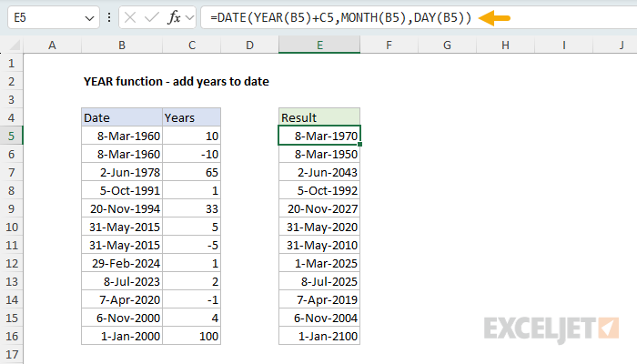Select result cell 2-Jun-2043
The image size is (637, 364).
[x=319, y=172]
